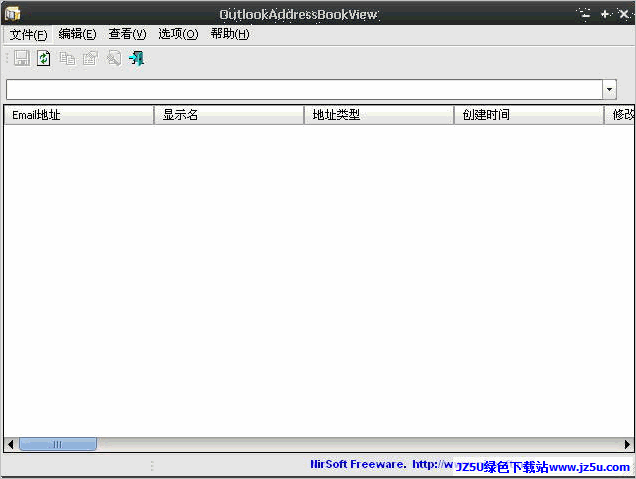Close the OutlookAddressBookView window
Screen dimensions: 636x479
pos(624,14)
